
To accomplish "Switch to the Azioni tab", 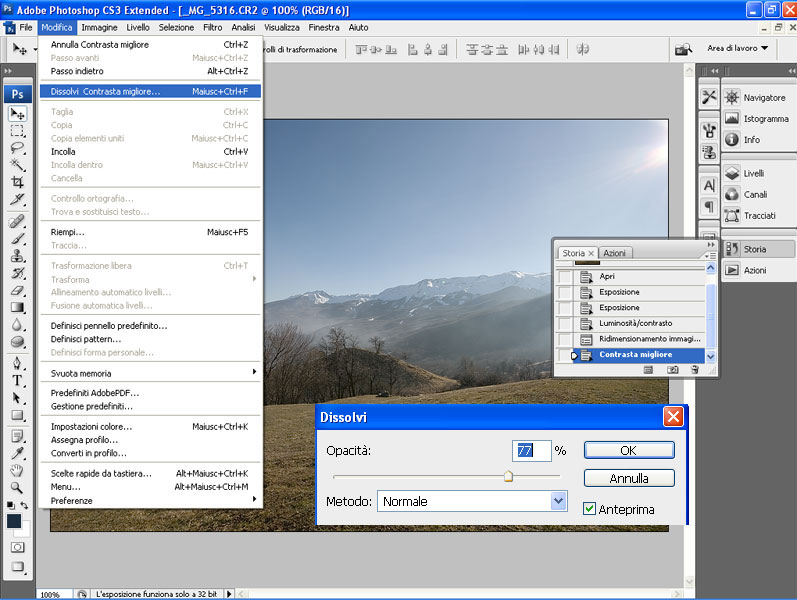I will [615, 253].
